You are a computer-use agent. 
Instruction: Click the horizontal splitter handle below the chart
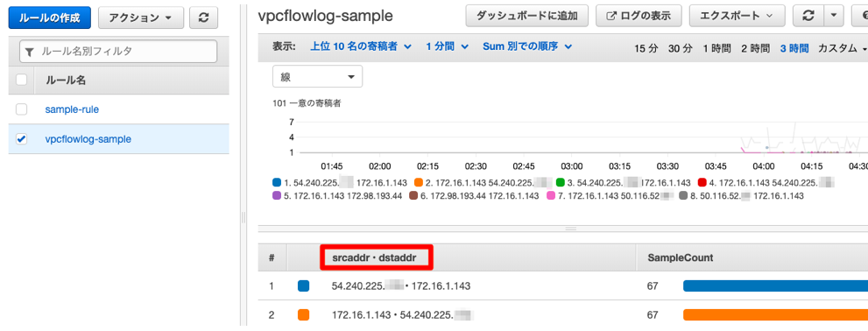coord(571,229)
